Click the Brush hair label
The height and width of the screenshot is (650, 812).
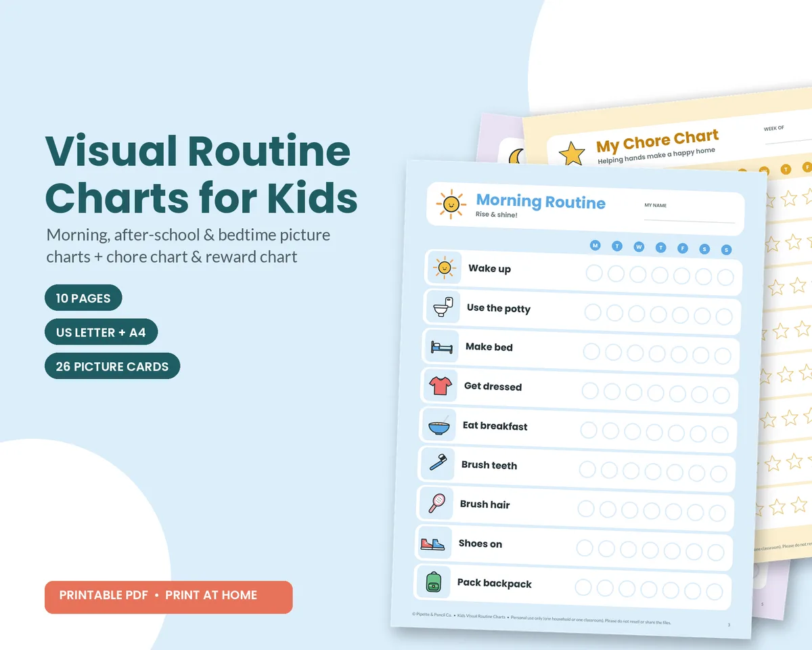tap(484, 504)
